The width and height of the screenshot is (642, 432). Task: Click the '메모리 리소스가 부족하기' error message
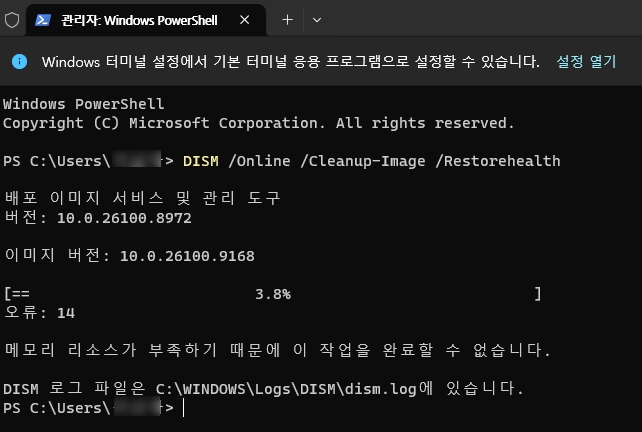pyautogui.click(x=277, y=351)
